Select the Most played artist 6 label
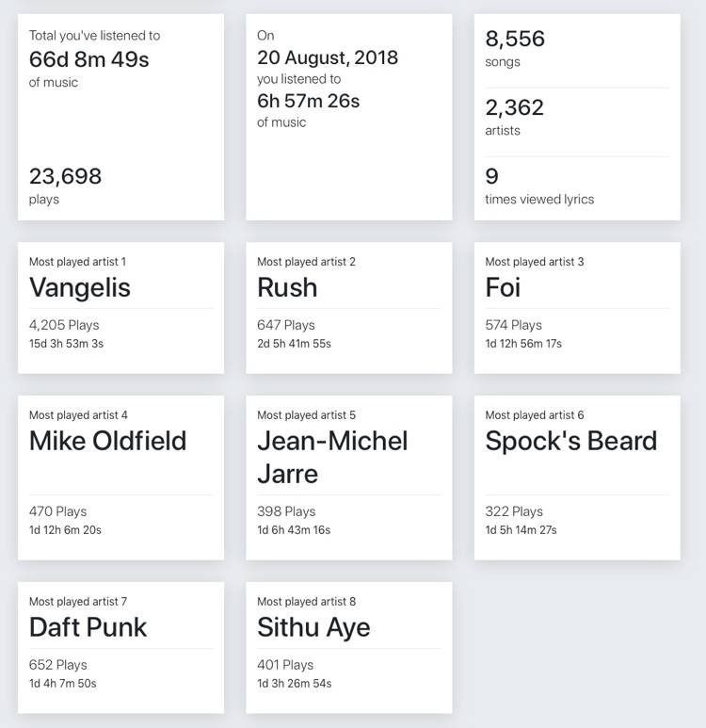Image resolution: width=706 pixels, height=728 pixels. tap(535, 415)
